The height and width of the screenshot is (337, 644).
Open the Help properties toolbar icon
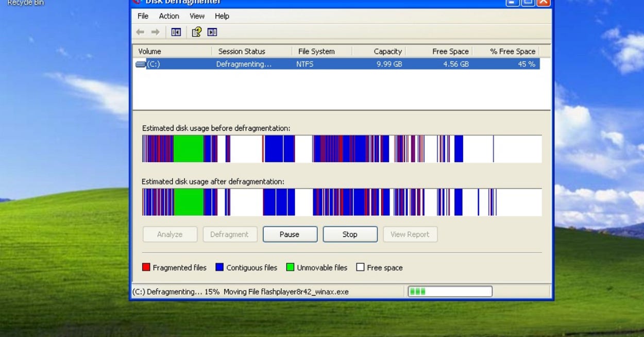point(196,32)
